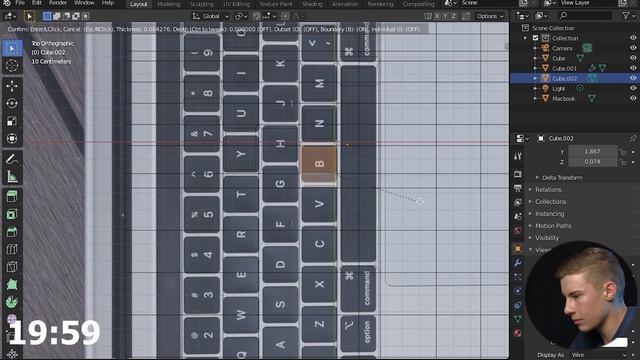Open the Options dropdown in viewport header
The width and height of the screenshot is (640, 360).
pyautogui.click(x=490, y=16)
